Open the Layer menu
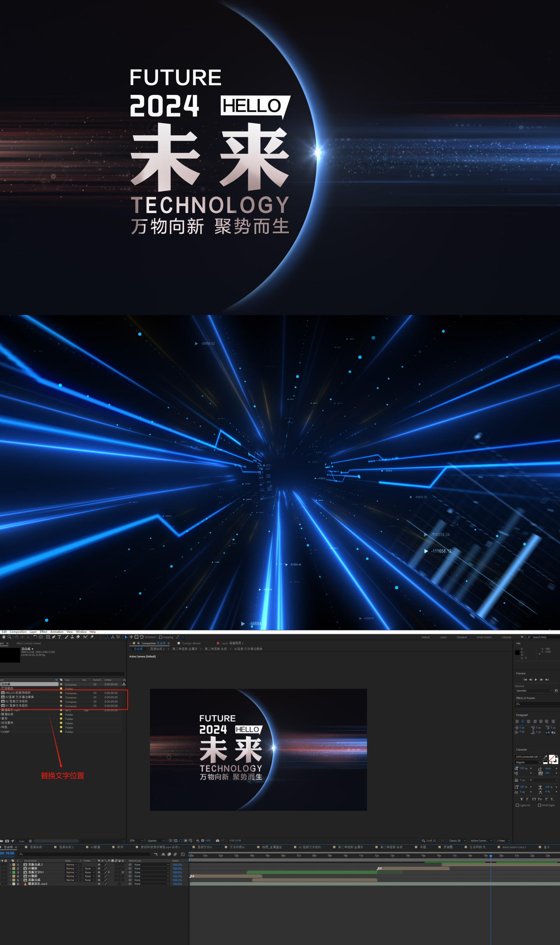 pos(33,632)
